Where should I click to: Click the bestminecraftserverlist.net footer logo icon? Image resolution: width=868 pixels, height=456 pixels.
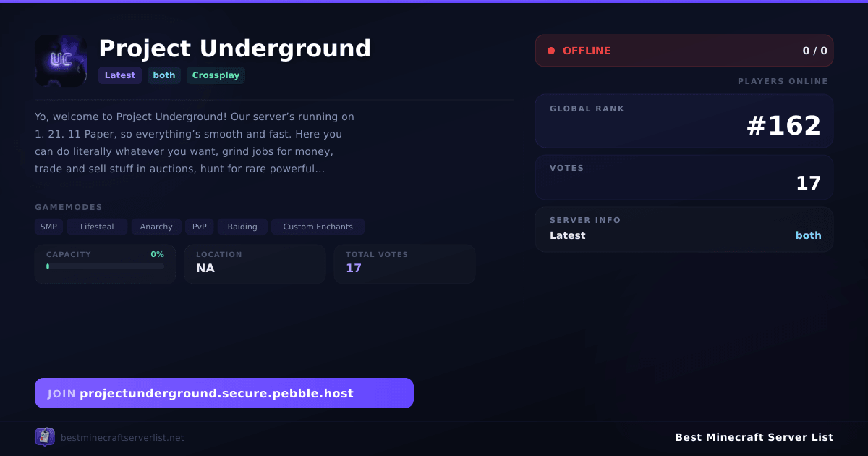pos(45,437)
